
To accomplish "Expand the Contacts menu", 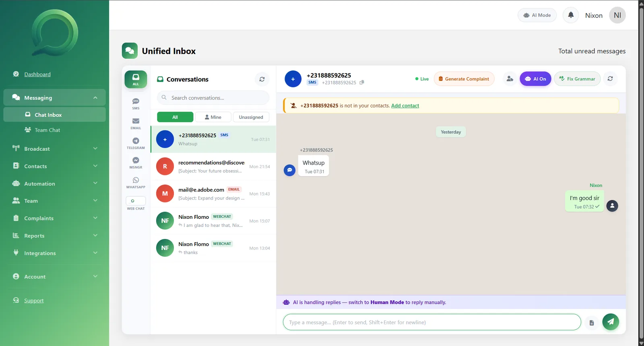I will [x=55, y=166].
